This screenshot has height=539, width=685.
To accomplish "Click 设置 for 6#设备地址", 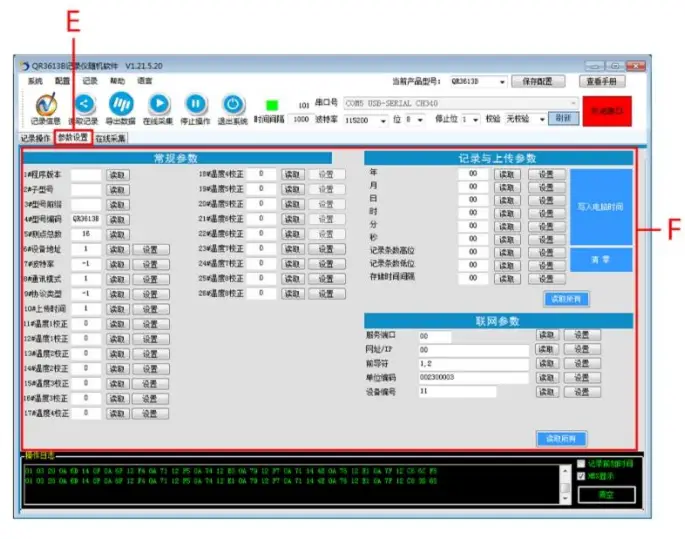I will pyautogui.click(x=150, y=249).
